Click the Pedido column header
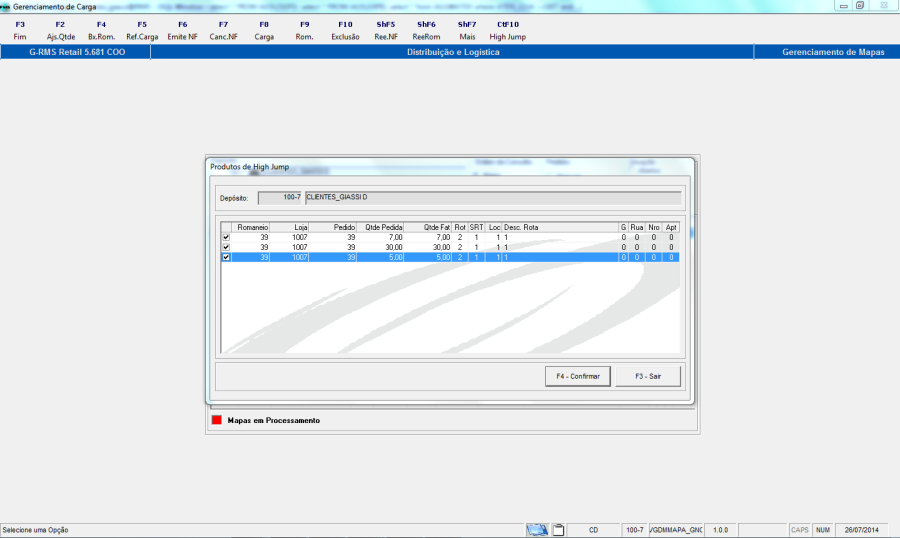 tap(333, 227)
